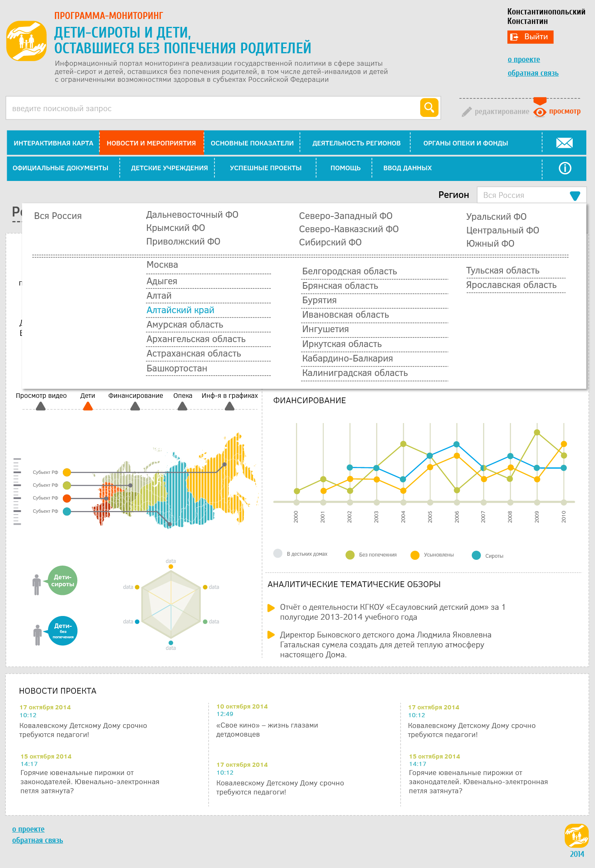Viewport: 595px width, 868px height.
Task: Select the Опека triangle marker
Action: point(182,407)
